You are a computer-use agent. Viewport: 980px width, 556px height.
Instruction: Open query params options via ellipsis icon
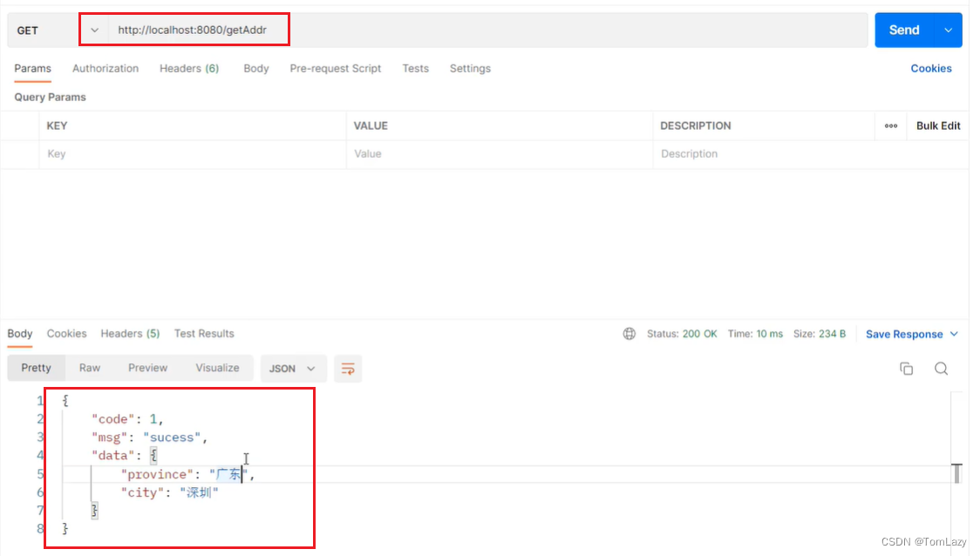[891, 125]
